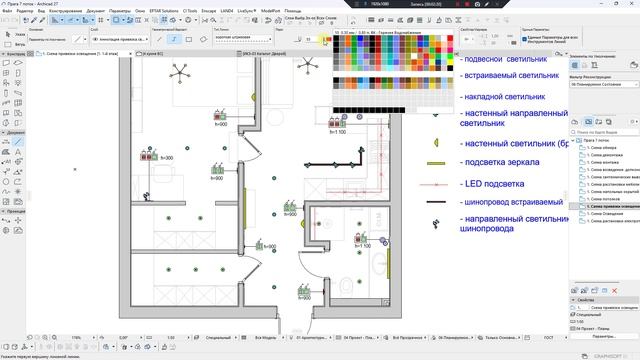Screen dimensions: 640x360
Task: Select 'Схема потолков' in Navigator tree
Action: [602, 199]
